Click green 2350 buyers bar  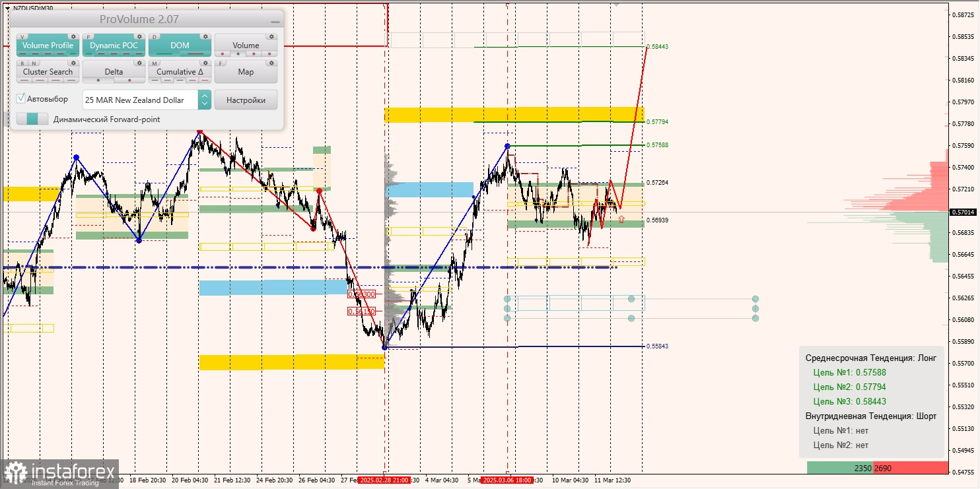click(x=840, y=468)
